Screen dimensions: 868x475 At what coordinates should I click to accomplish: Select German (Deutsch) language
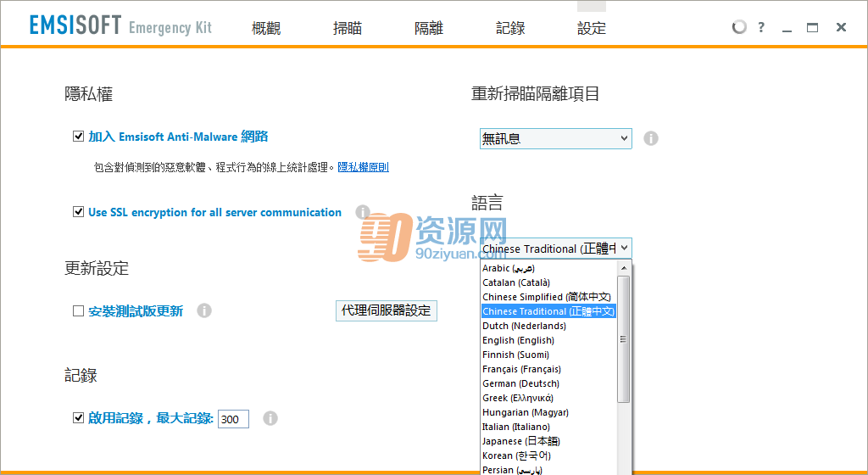(x=548, y=383)
